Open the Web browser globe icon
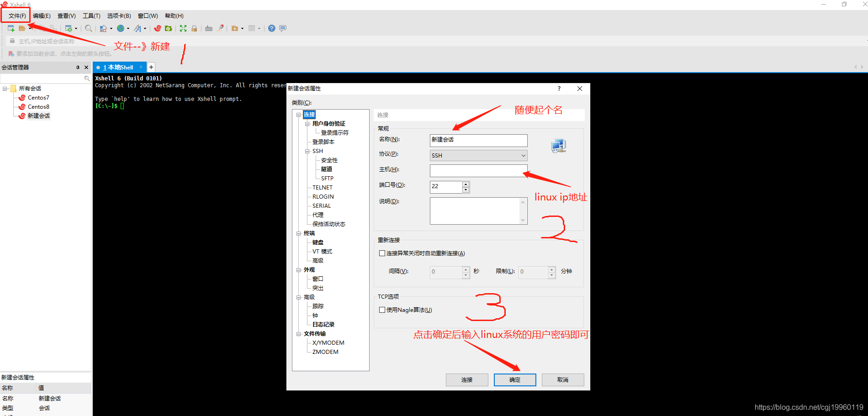 click(121, 28)
